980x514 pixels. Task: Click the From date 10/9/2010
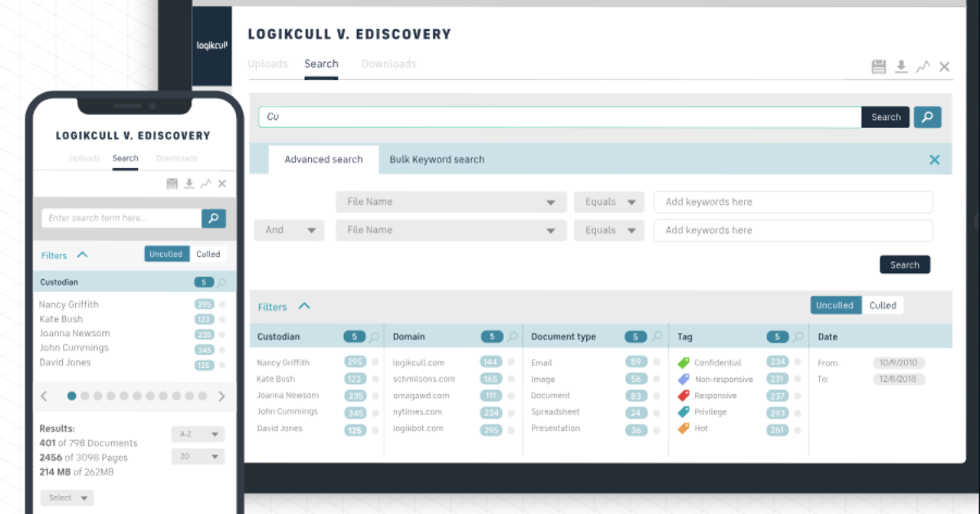[x=898, y=362]
